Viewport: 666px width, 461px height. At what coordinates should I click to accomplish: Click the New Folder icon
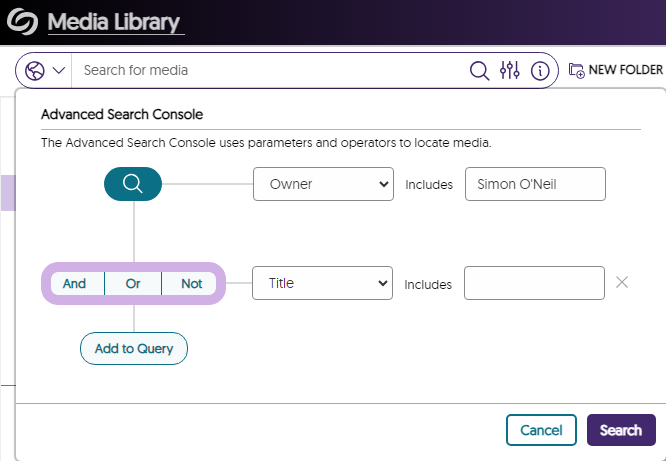[577, 71]
